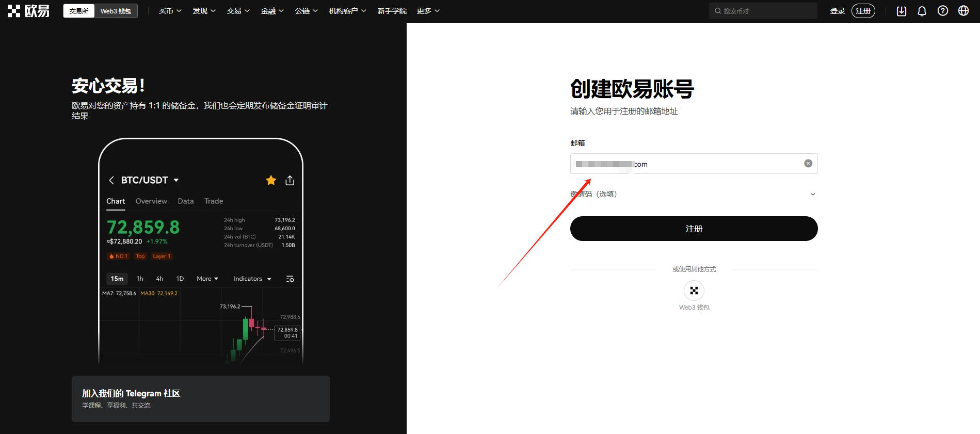
Task: Open the download app icon
Action: click(901, 11)
